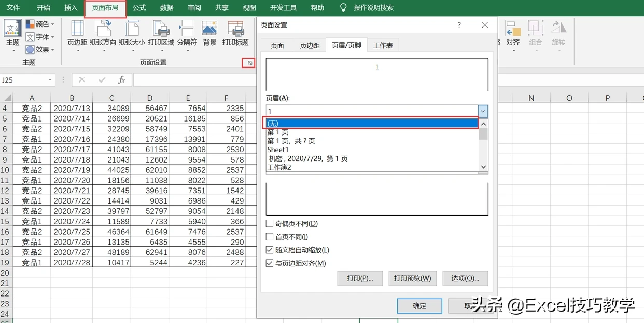
Task: Select 机密, 2020/7/29 header option
Action: [x=372, y=158]
